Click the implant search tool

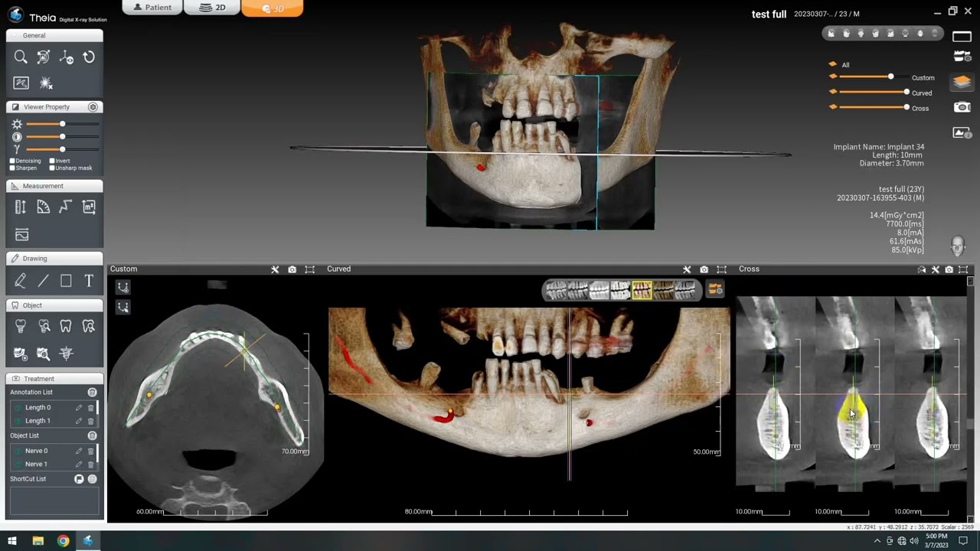point(44,328)
